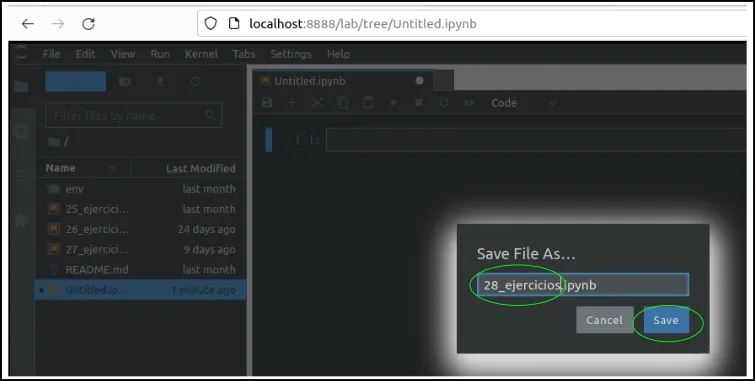
Task: Cancel the Save File As dialog
Action: (604, 320)
